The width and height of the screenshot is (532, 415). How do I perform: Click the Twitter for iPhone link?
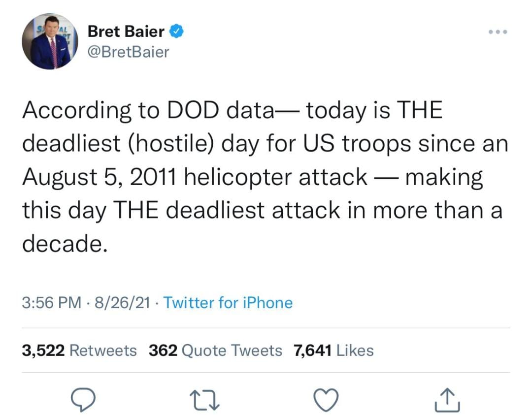228,302
